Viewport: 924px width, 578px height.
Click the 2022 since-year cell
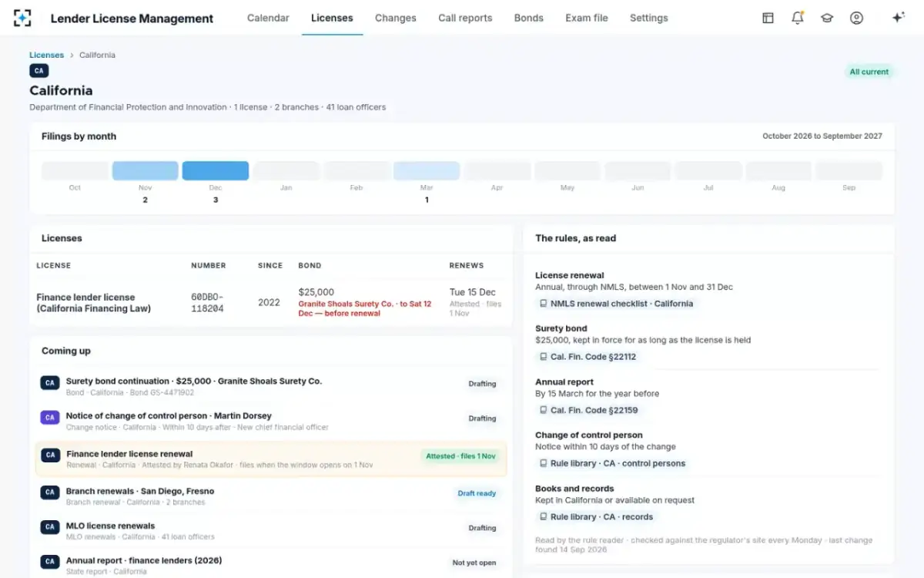tap(269, 302)
